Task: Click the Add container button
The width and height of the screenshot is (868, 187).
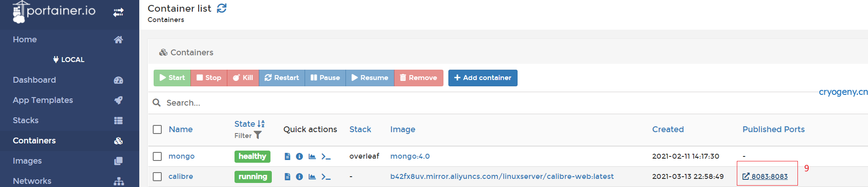Action: click(x=483, y=78)
